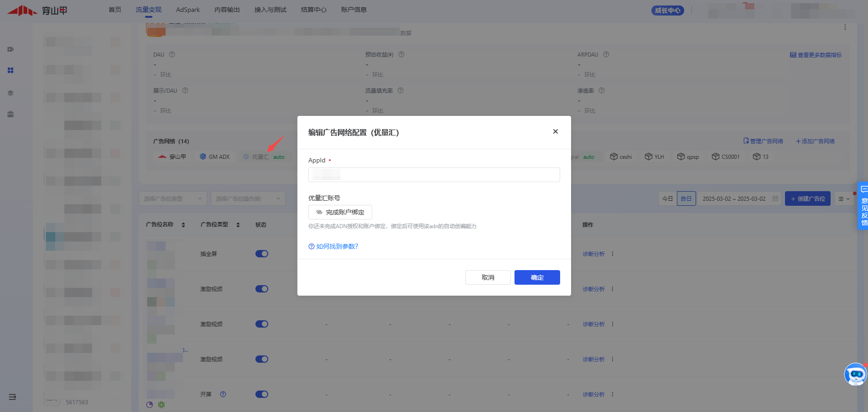Image resolution: width=868 pixels, height=412 pixels.
Task: Open the 如何找到参数? help link
Action: [333, 246]
